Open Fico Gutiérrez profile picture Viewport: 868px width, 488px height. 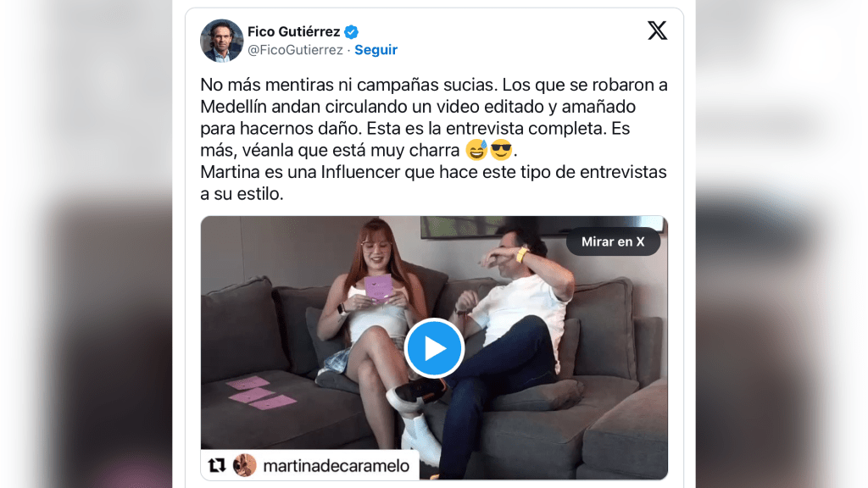(221, 41)
